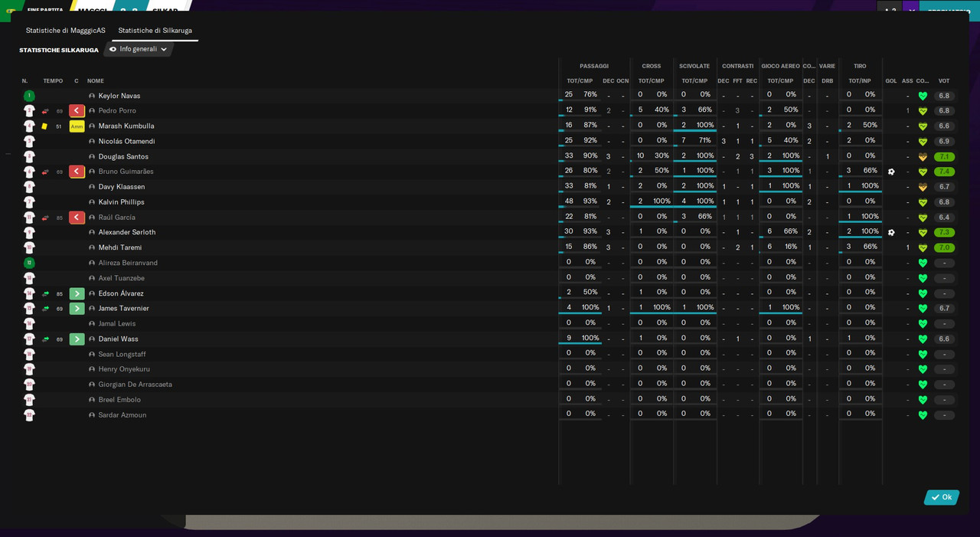Select the Giorgian De Arrascaeta row
Viewport: 980px width, 537px height.
(x=490, y=385)
